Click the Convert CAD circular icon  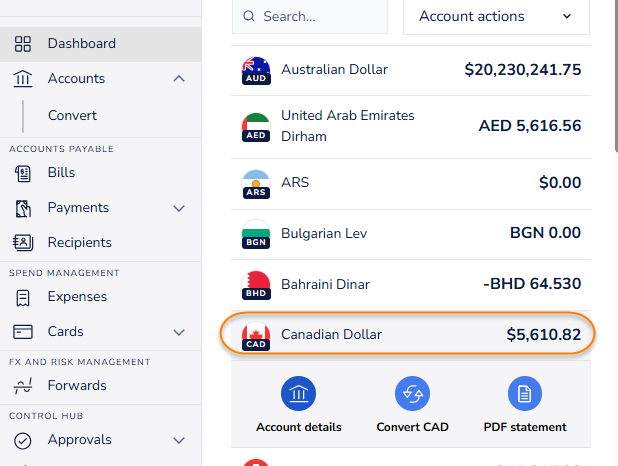coord(412,394)
